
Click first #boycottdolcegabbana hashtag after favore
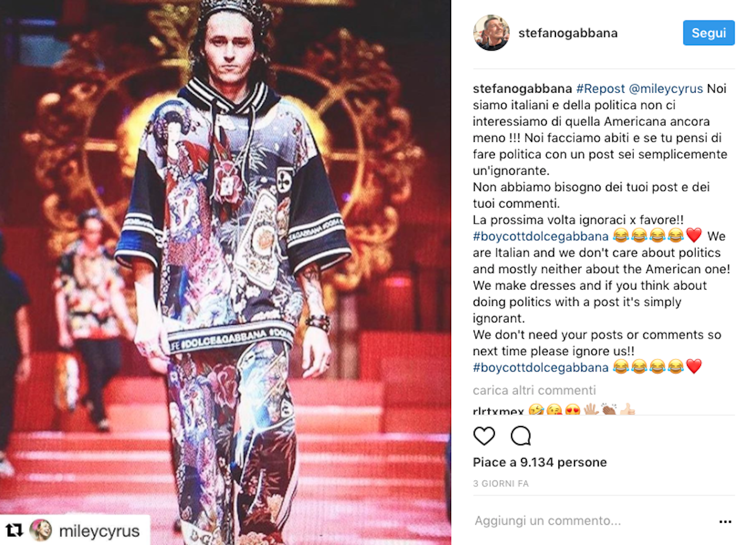point(540,236)
